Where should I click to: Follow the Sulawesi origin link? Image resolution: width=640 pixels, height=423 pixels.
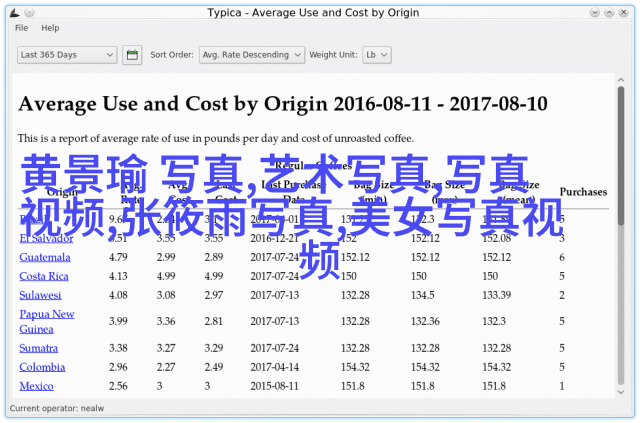[41, 295]
